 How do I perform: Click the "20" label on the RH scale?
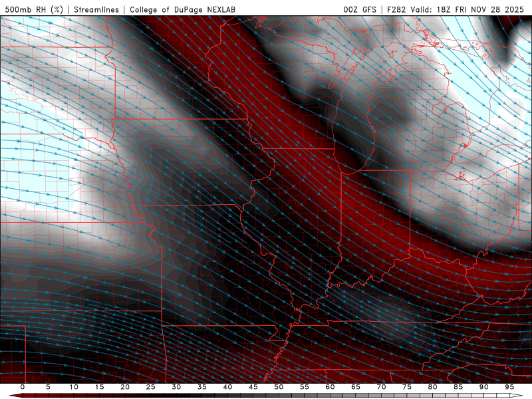(125, 387)
